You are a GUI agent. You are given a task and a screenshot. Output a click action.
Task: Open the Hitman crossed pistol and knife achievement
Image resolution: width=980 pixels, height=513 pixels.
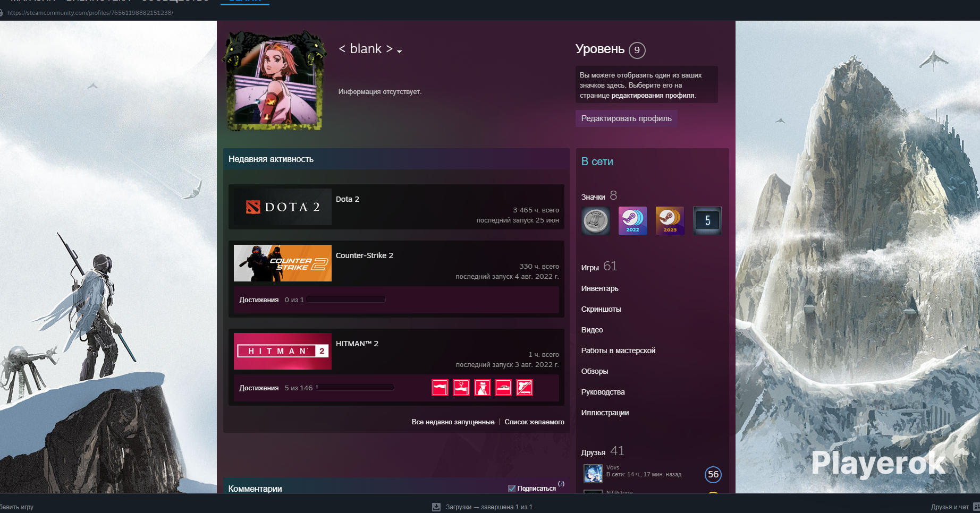tap(525, 388)
